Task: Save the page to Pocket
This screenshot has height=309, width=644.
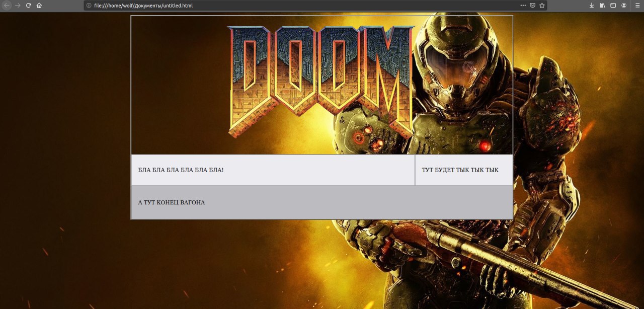Action: 532,6
